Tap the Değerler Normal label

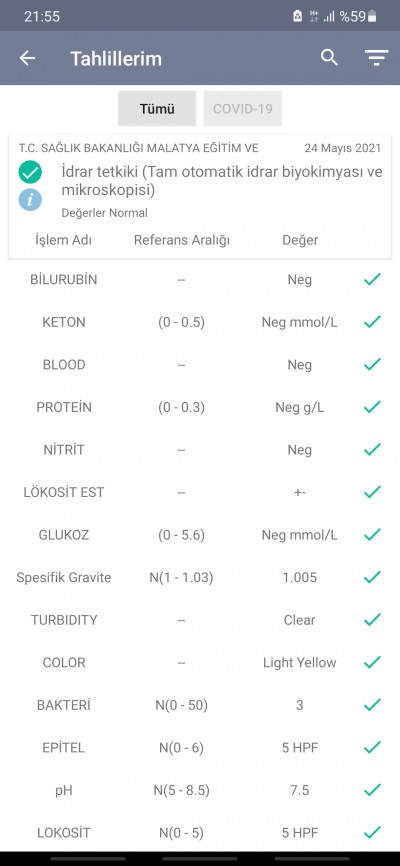pyautogui.click(x=104, y=213)
